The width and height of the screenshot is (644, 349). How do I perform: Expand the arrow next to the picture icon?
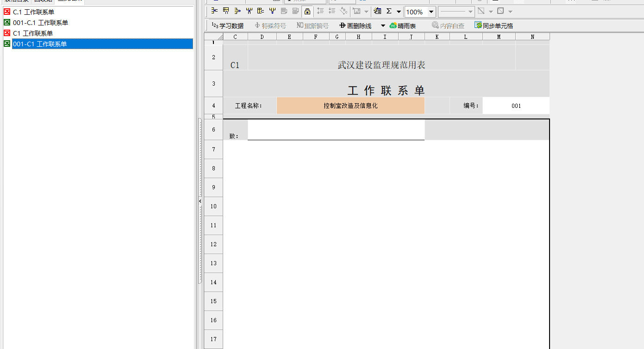click(366, 12)
